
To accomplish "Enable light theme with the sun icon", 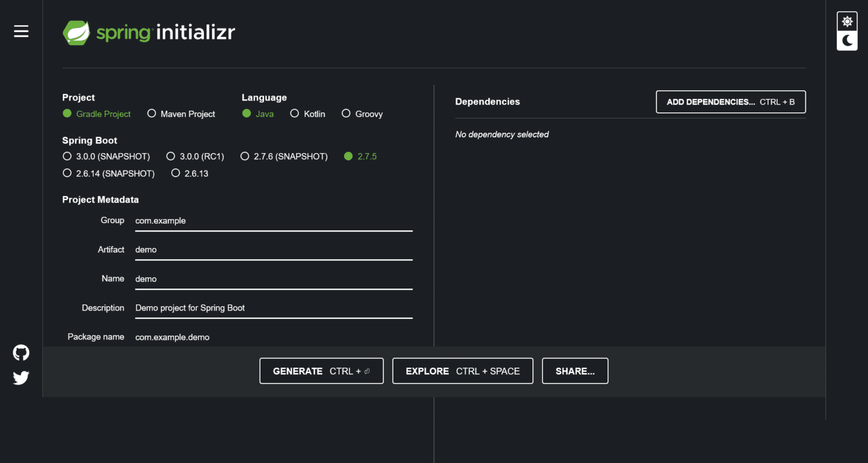I will tap(847, 20).
